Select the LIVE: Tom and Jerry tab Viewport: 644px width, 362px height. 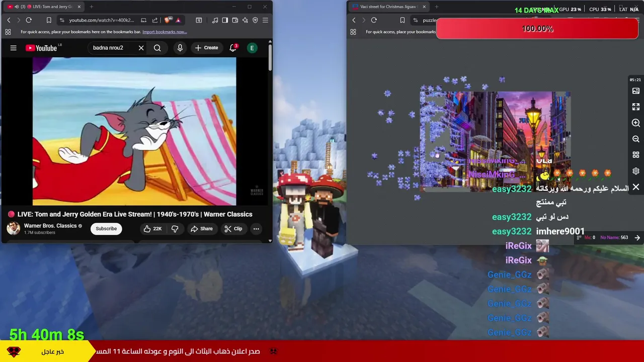44,7
